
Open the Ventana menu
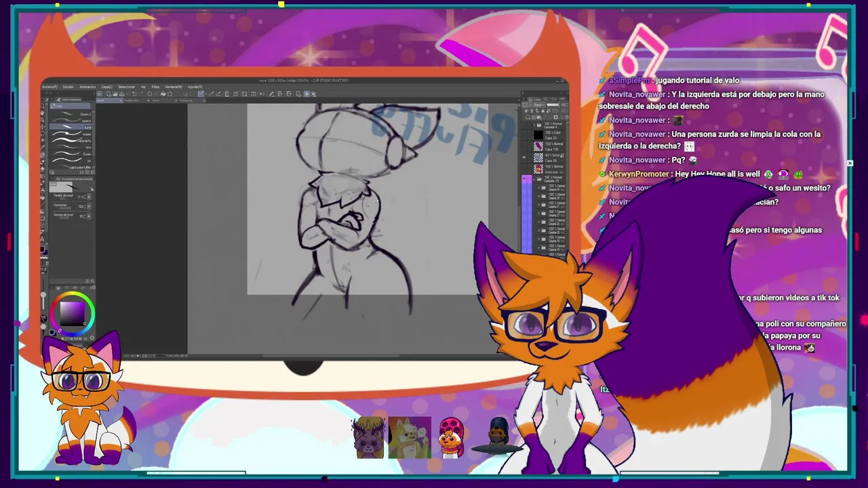click(174, 87)
